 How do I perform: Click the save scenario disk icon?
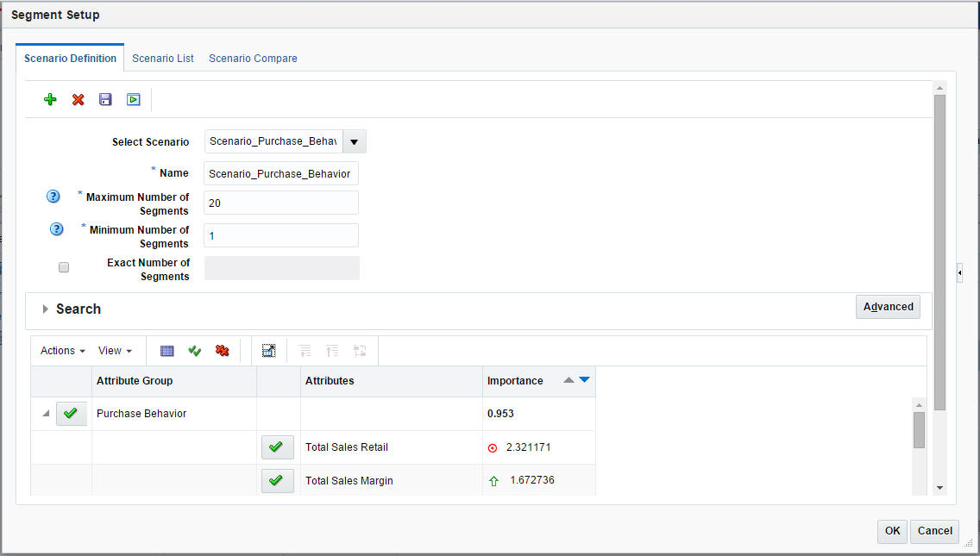click(x=105, y=99)
